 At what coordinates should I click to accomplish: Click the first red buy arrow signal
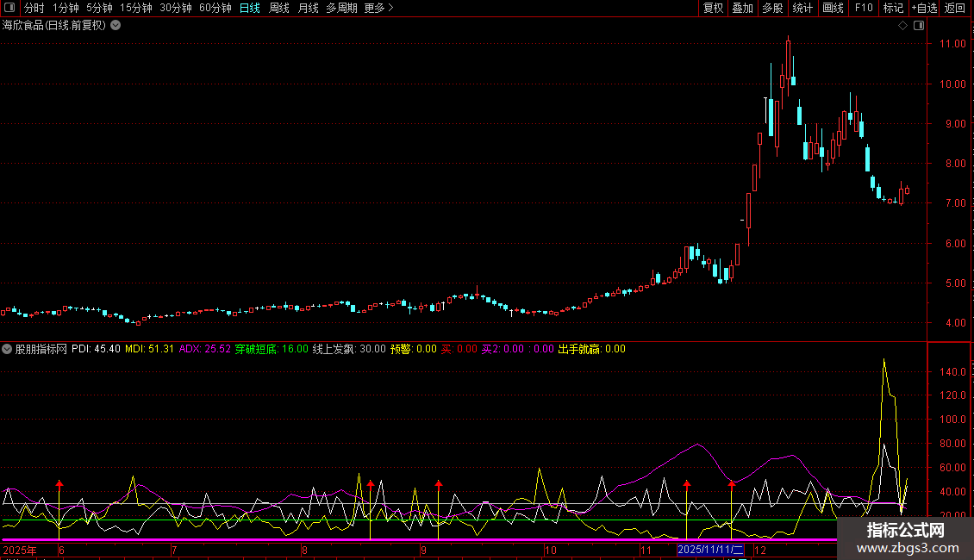pos(59,485)
